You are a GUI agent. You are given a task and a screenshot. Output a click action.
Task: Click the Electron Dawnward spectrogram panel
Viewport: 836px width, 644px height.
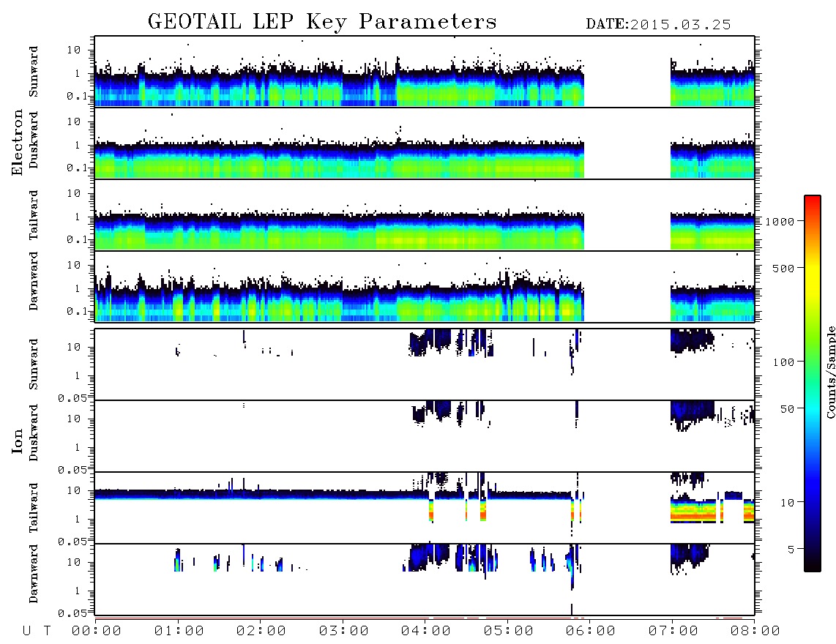(x=425, y=286)
